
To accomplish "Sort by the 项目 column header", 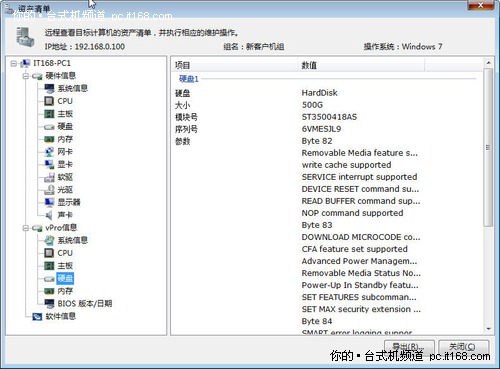I will (235, 65).
